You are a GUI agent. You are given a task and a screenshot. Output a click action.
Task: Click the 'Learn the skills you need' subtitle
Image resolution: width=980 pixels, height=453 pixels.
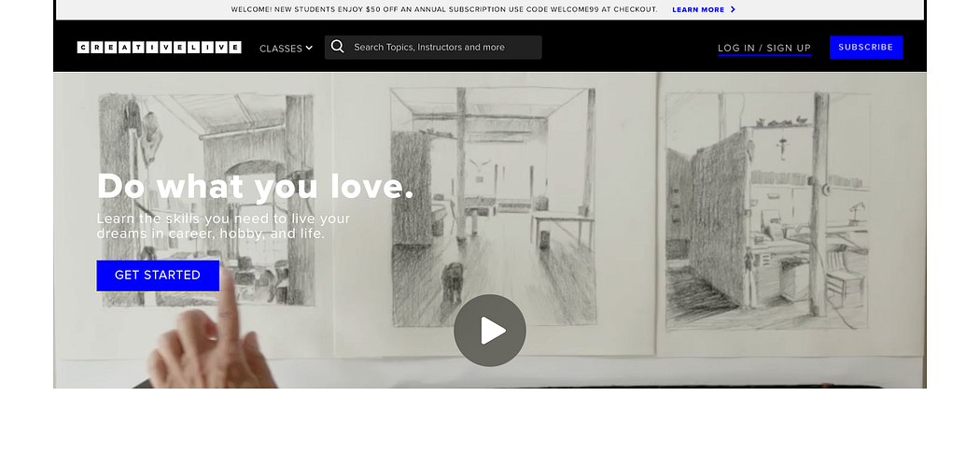pyautogui.click(x=223, y=226)
